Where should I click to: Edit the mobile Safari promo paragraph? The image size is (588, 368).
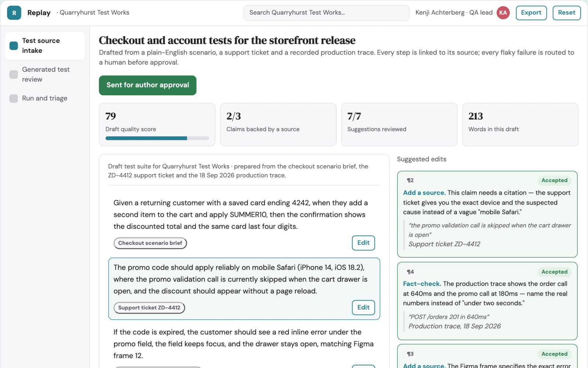coord(363,308)
